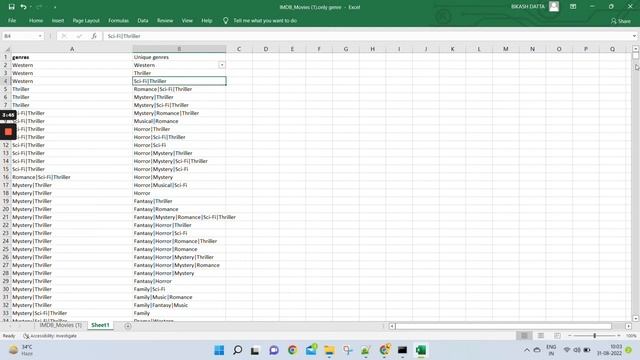Click the 100% zoom level text
640x360 pixels.
point(631,336)
